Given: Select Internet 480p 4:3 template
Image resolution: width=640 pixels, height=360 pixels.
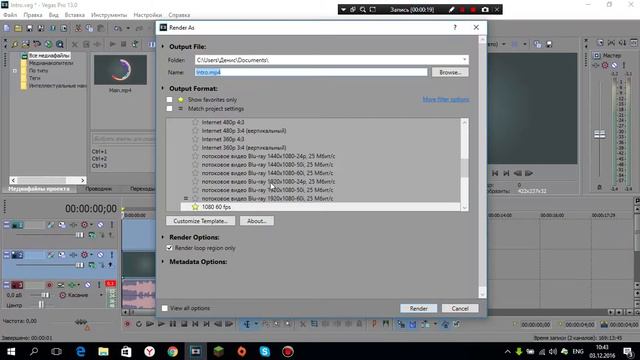Looking at the screenshot, I should [x=223, y=122].
